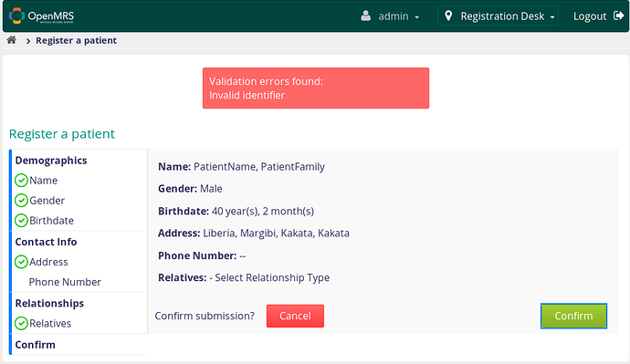
Task: Click the green checkmark beside Gender
Action: point(21,201)
